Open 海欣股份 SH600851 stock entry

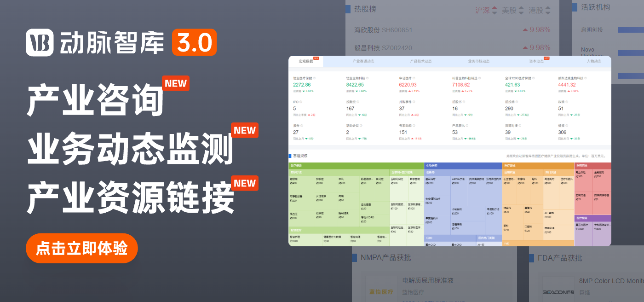[383, 30]
